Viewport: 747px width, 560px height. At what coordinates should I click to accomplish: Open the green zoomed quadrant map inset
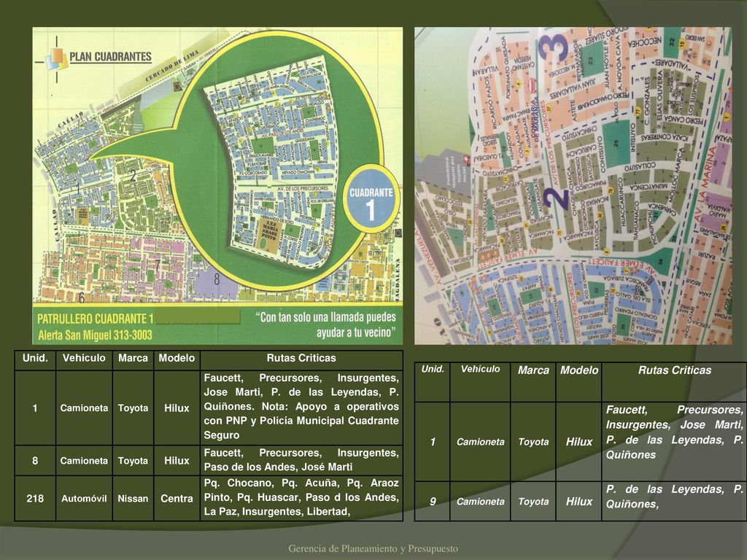pyautogui.click(x=277, y=162)
